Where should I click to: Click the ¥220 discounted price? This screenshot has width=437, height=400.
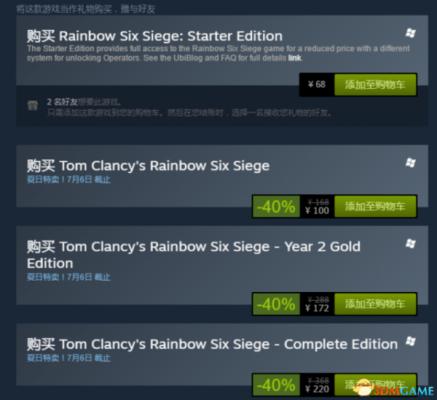317,389
